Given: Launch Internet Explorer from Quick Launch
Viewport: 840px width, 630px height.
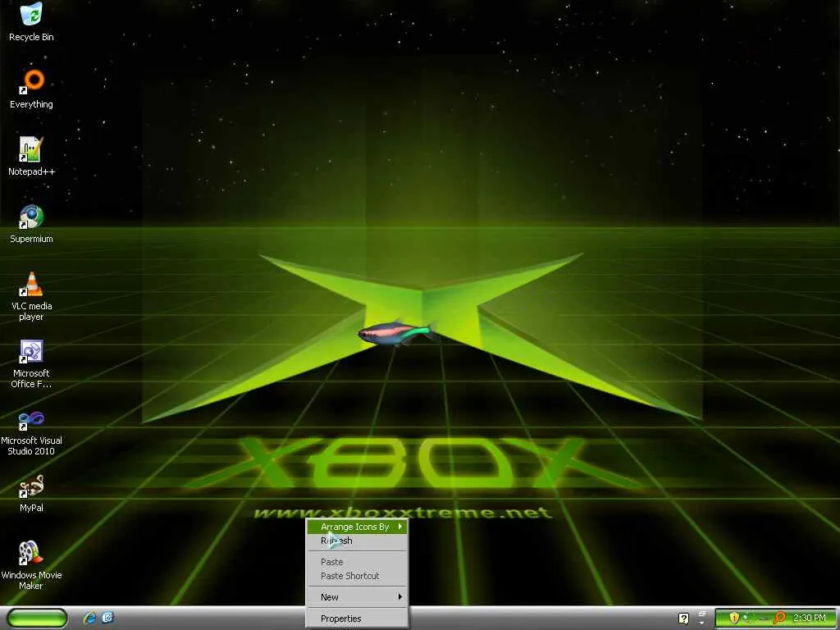Looking at the screenshot, I should [x=90, y=618].
